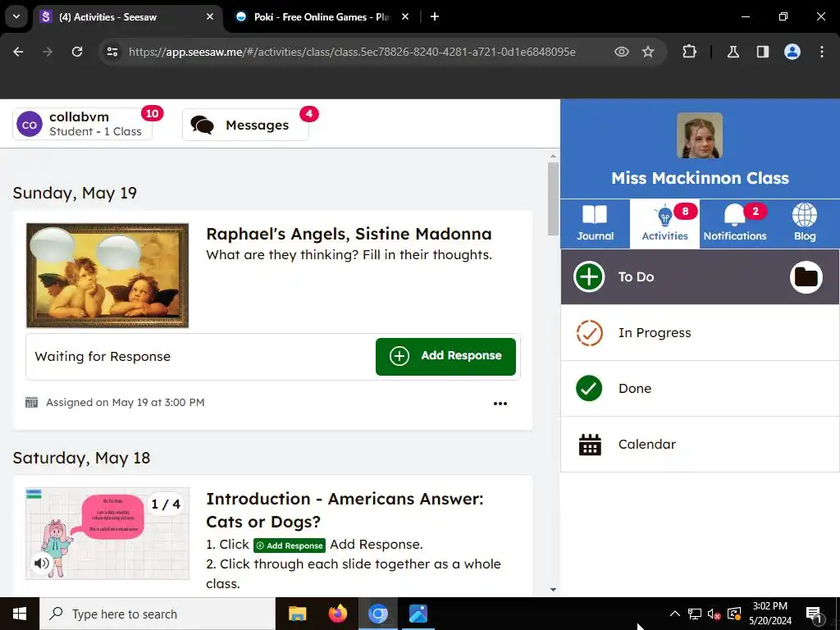Open File Explorer from the taskbar

(297, 614)
